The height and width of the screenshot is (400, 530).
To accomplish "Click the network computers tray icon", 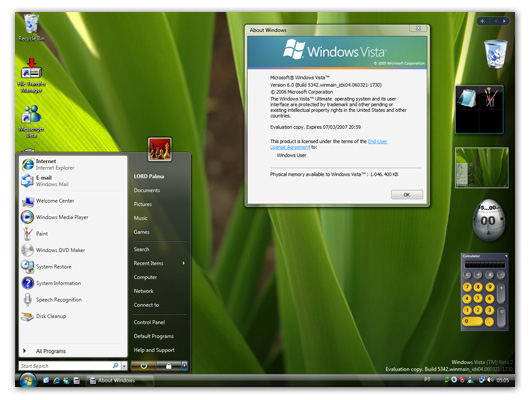I will click(482, 380).
